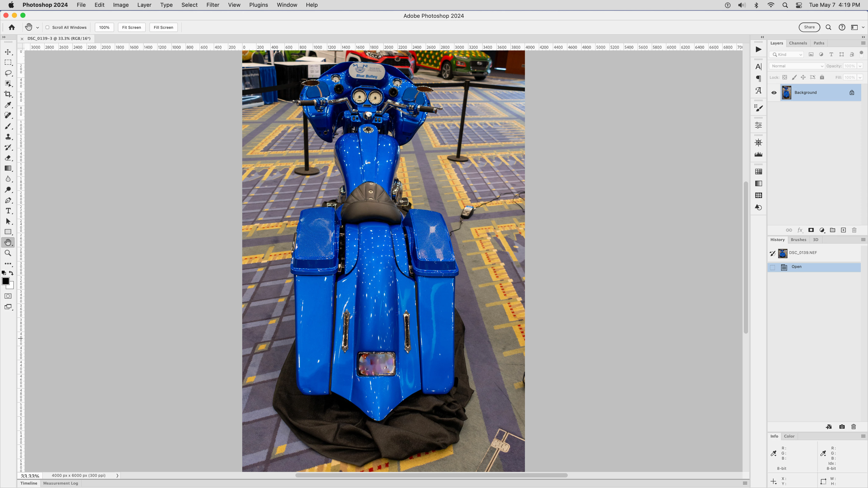
Task: Delete layer using Layers trash icon
Action: click(854, 230)
